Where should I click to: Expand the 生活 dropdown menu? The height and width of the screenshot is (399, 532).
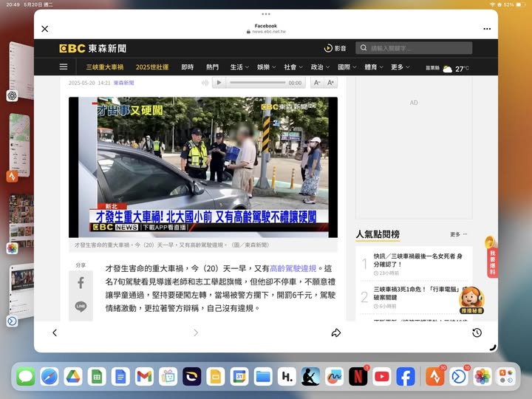tap(239, 66)
